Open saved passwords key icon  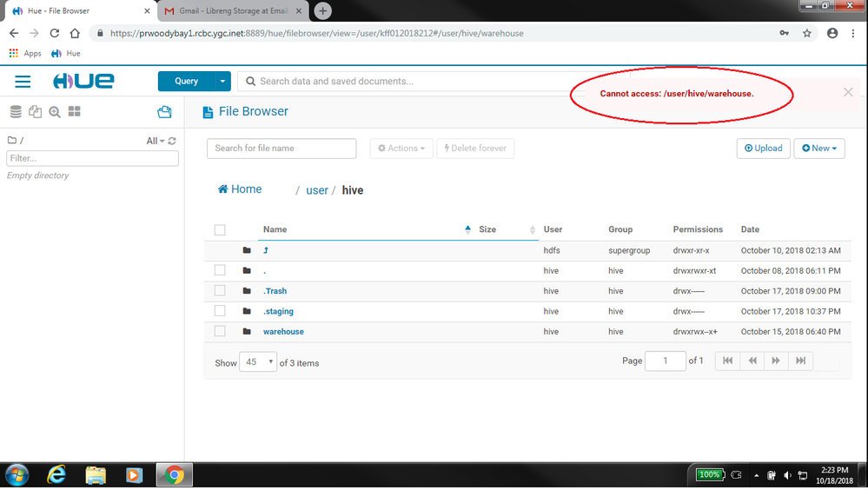tap(785, 33)
